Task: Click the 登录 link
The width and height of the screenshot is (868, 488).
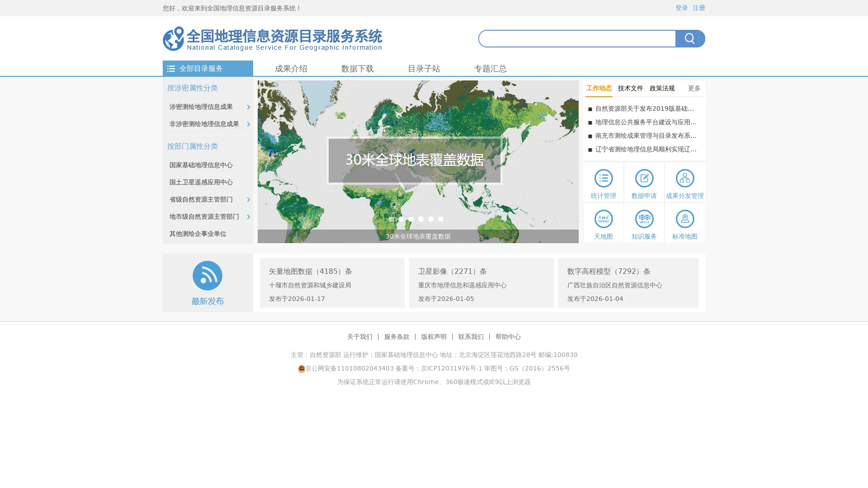Action: [x=681, y=8]
